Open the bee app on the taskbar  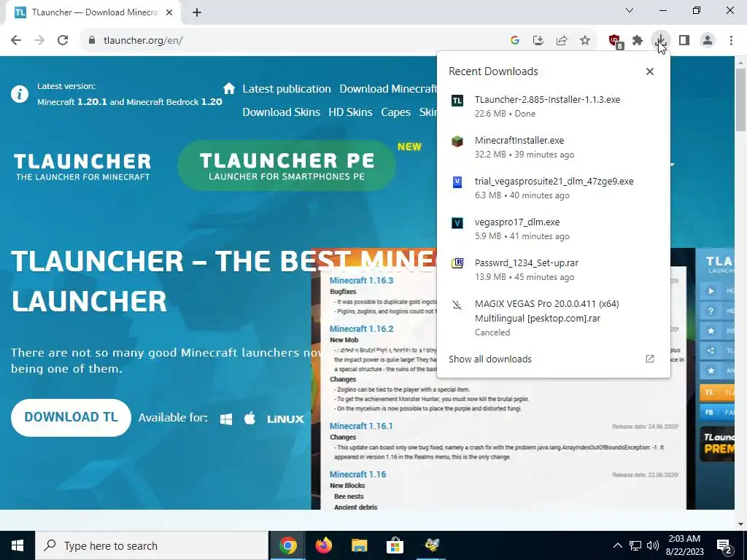point(432,545)
